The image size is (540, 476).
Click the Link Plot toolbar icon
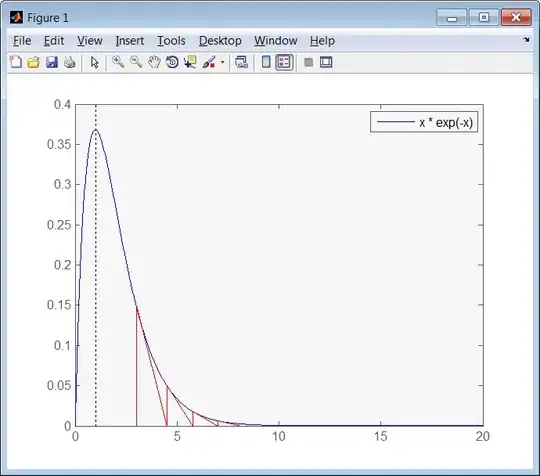pyautogui.click(x=241, y=62)
